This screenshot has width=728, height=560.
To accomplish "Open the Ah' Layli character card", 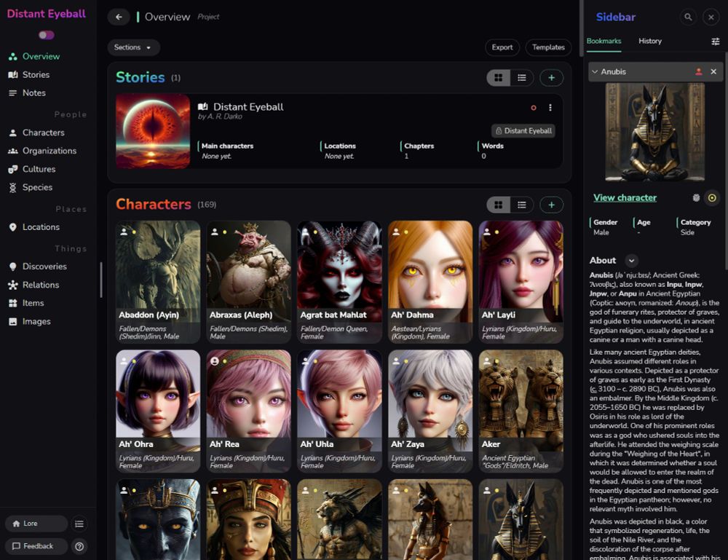I will (521, 282).
